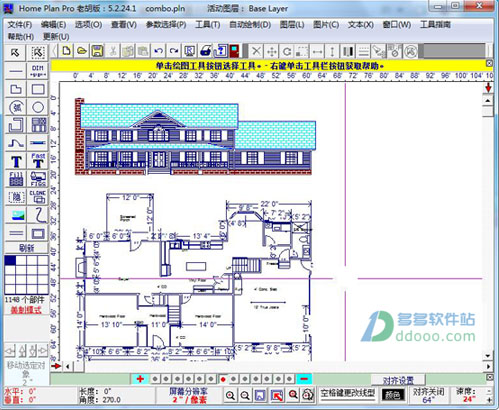Create a new blank plan file
This screenshot has height=410, width=499.
click(x=67, y=51)
